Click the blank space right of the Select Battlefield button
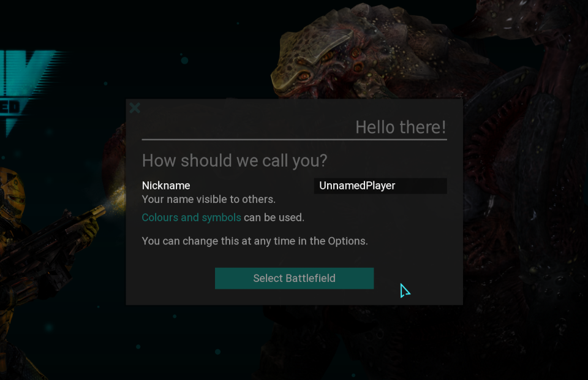This screenshot has height=380, width=588. click(x=417, y=278)
